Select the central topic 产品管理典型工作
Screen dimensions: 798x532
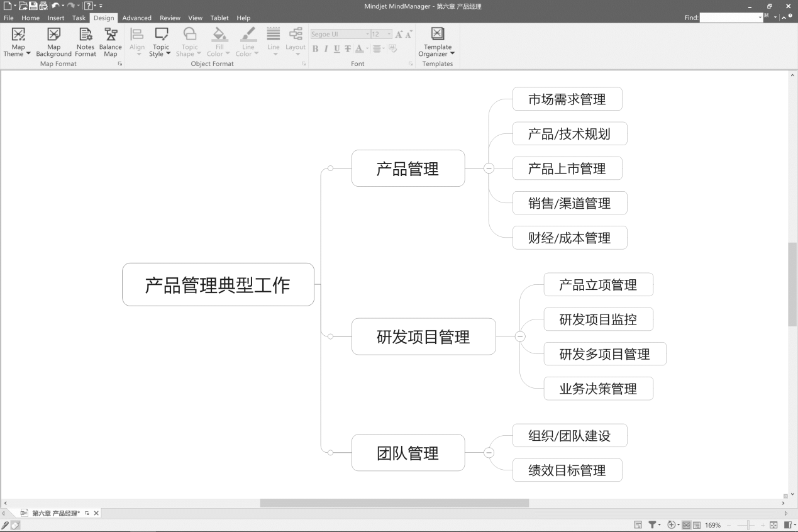click(x=218, y=285)
